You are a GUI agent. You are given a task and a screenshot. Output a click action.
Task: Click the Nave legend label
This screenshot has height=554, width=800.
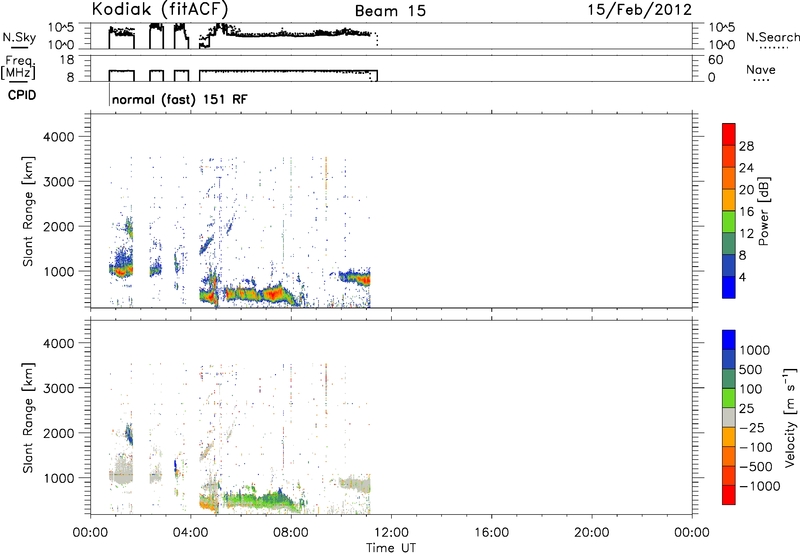[x=761, y=69]
